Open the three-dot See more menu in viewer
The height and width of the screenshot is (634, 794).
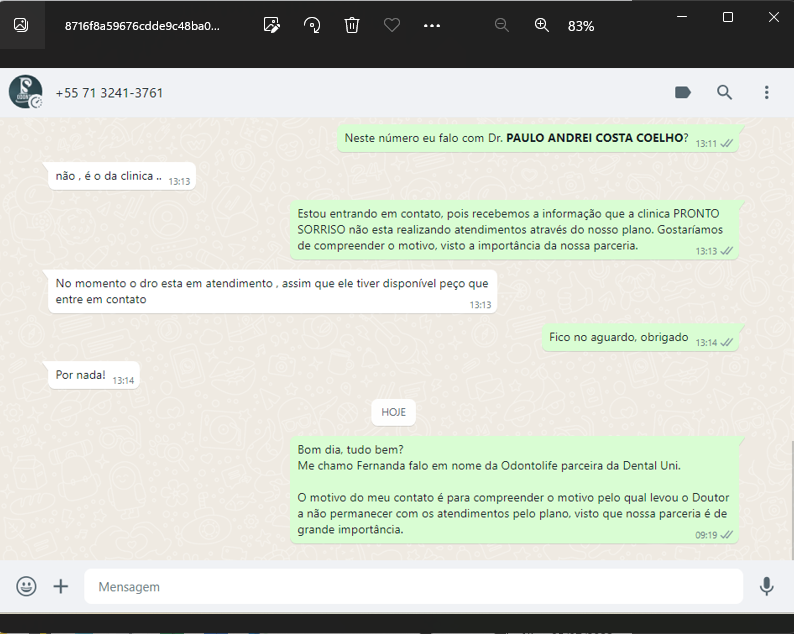click(x=432, y=26)
